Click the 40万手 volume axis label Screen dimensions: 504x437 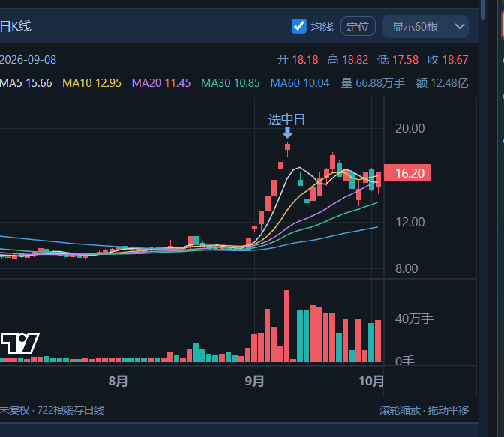coord(414,319)
